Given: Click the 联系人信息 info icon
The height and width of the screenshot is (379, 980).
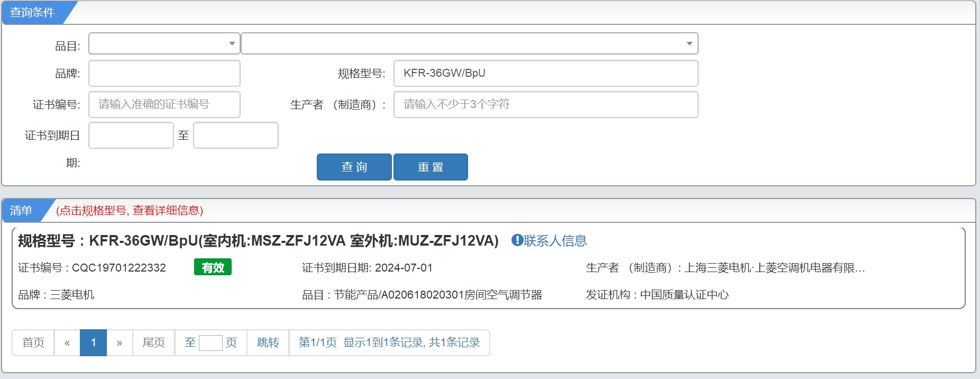Looking at the screenshot, I should tap(517, 240).
